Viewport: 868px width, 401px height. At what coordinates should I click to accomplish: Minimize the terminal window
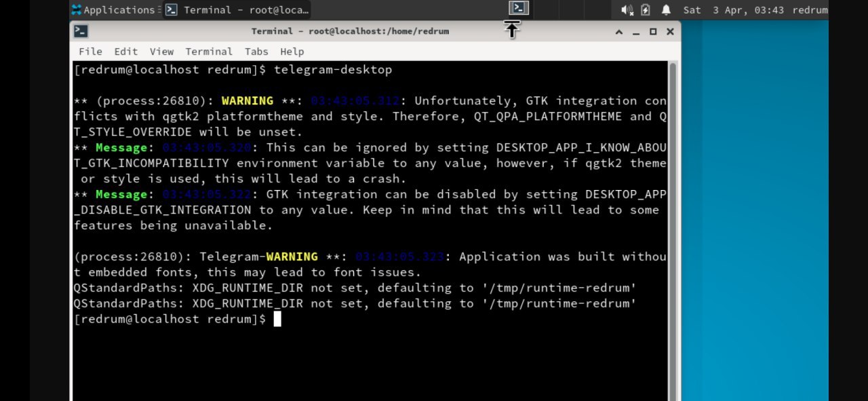(x=636, y=31)
